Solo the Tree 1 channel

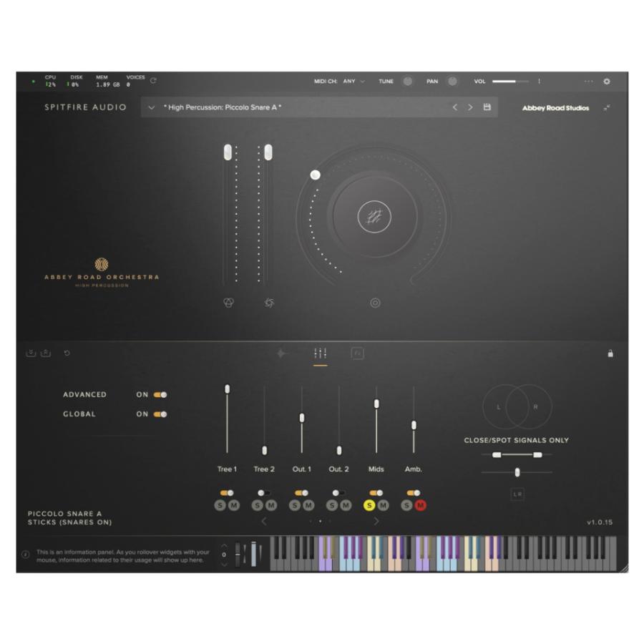click(x=220, y=505)
